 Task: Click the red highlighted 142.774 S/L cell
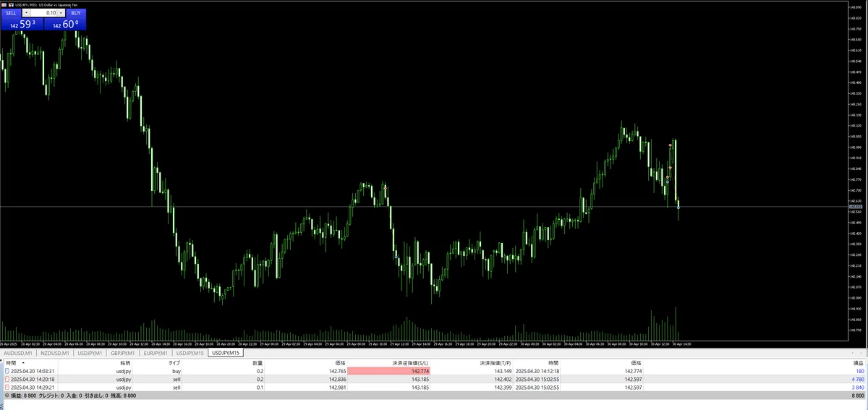[389, 370]
